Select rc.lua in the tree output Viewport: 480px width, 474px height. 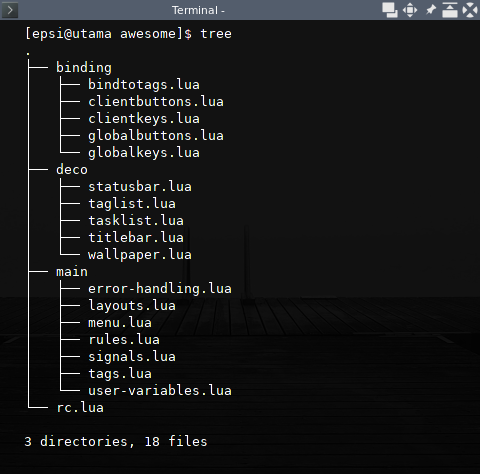(80, 408)
